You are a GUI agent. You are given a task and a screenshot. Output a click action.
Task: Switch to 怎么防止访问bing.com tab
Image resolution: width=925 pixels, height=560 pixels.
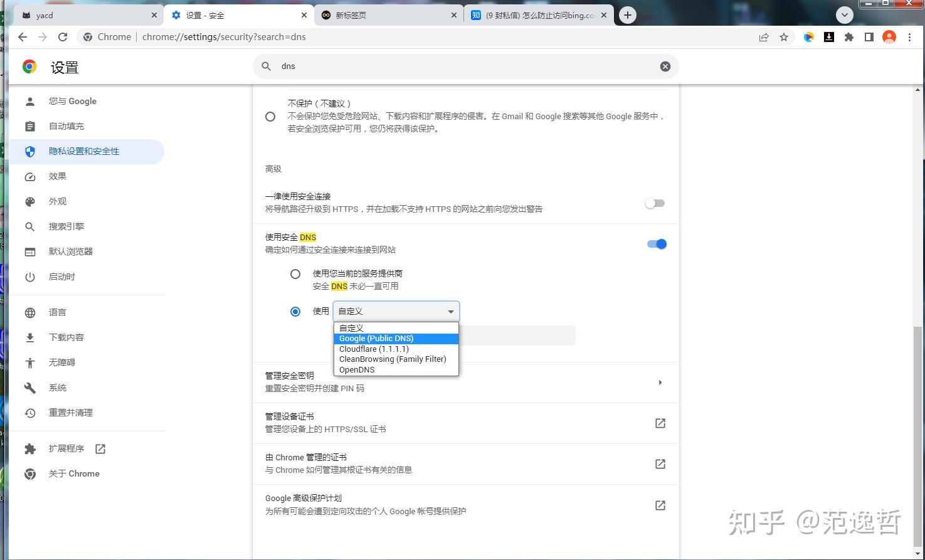coord(539,15)
